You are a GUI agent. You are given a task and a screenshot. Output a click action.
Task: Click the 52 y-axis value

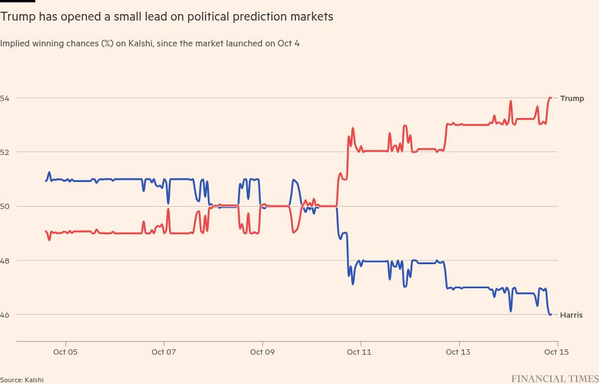pyautogui.click(x=4, y=152)
